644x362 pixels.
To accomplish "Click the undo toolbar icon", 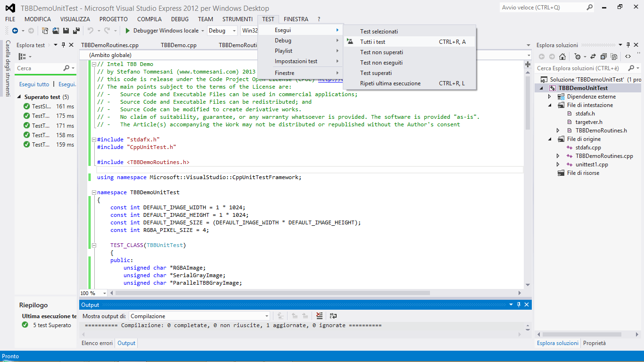I will pos(90,31).
